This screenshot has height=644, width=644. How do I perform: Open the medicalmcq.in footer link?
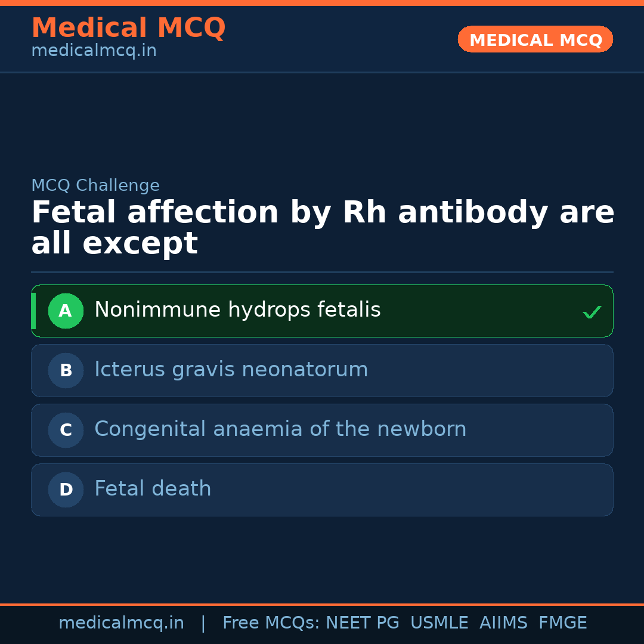121,623
